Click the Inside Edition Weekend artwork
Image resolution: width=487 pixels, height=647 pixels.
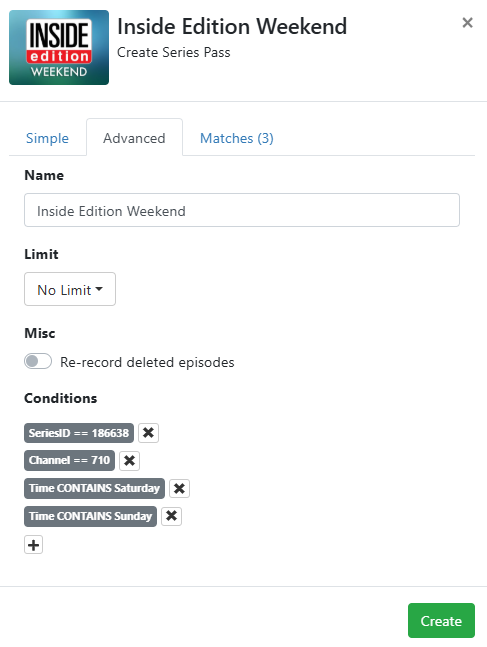coord(59,47)
